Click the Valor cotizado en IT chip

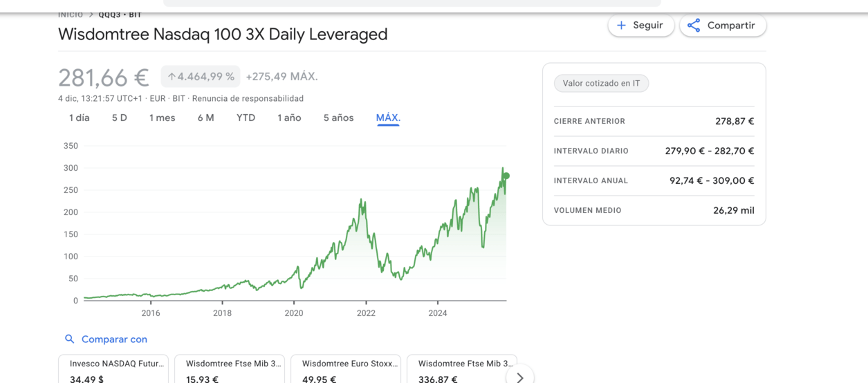coord(601,84)
